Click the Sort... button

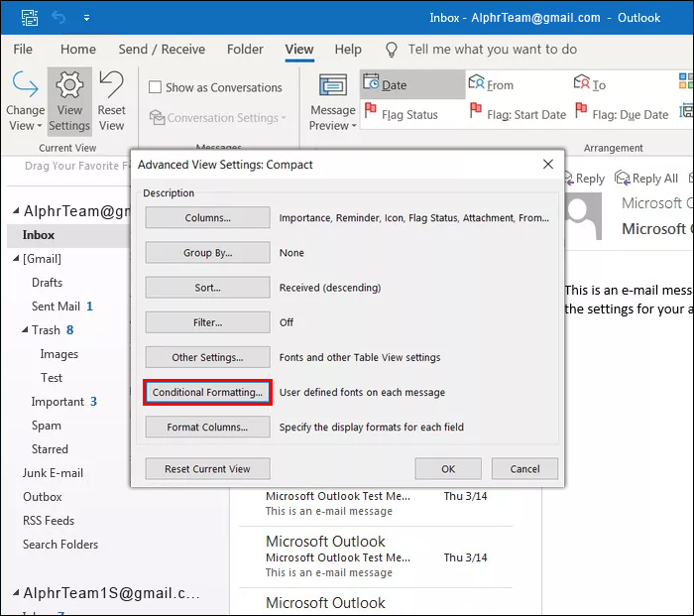(x=207, y=288)
